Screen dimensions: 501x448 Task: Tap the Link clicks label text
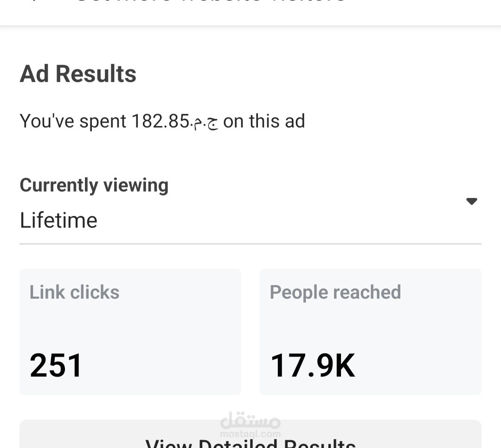74,292
